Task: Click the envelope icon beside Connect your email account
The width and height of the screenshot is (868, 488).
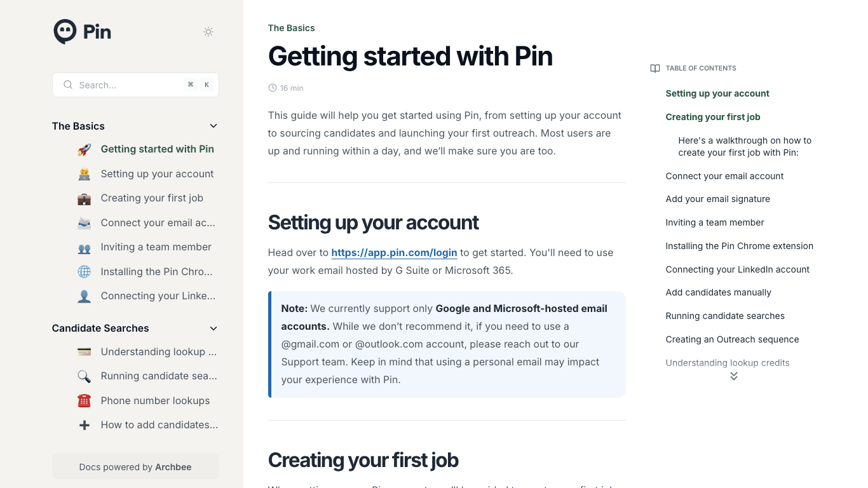Action: pos(84,222)
